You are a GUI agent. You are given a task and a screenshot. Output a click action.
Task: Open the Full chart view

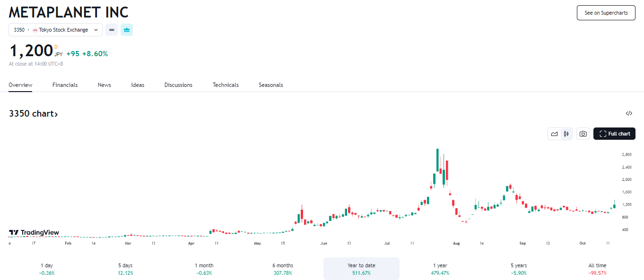click(614, 134)
